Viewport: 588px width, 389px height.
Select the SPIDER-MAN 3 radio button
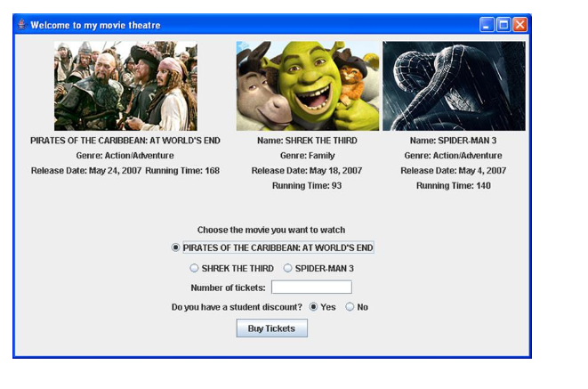pyautogui.click(x=287, y=268)
